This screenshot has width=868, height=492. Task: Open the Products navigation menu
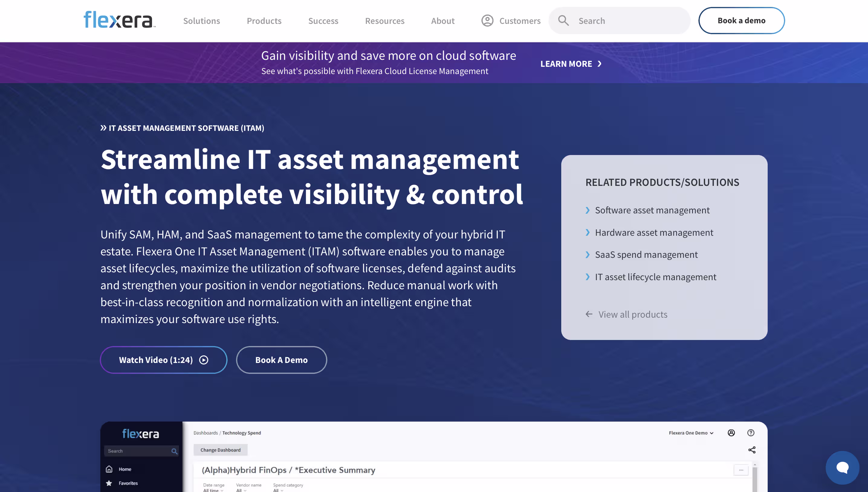264,21
